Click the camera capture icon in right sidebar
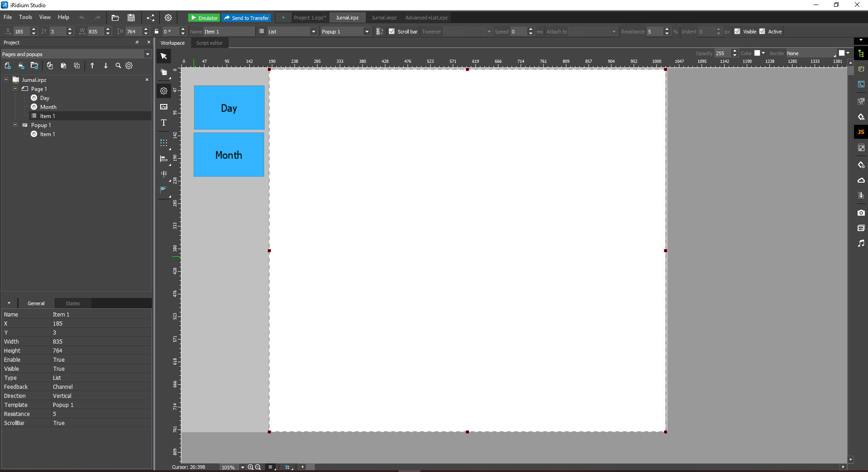This screenshot has height=472, width=868. tap(861, 212)
